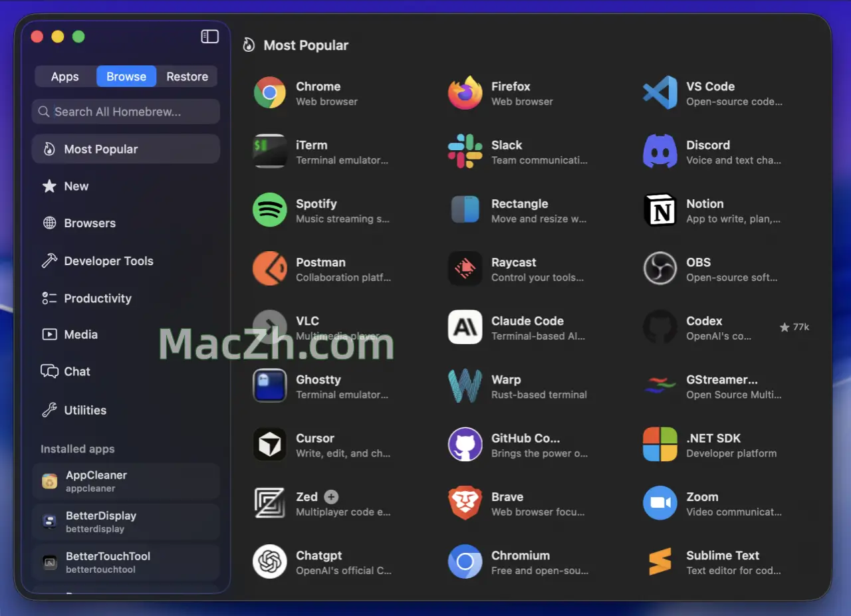Click the Raycast icon
This screenshot has height=616, width=851.
click(465, 268)
